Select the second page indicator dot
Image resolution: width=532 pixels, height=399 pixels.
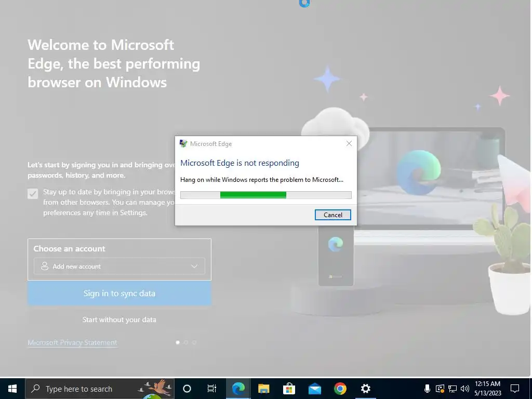185,342
